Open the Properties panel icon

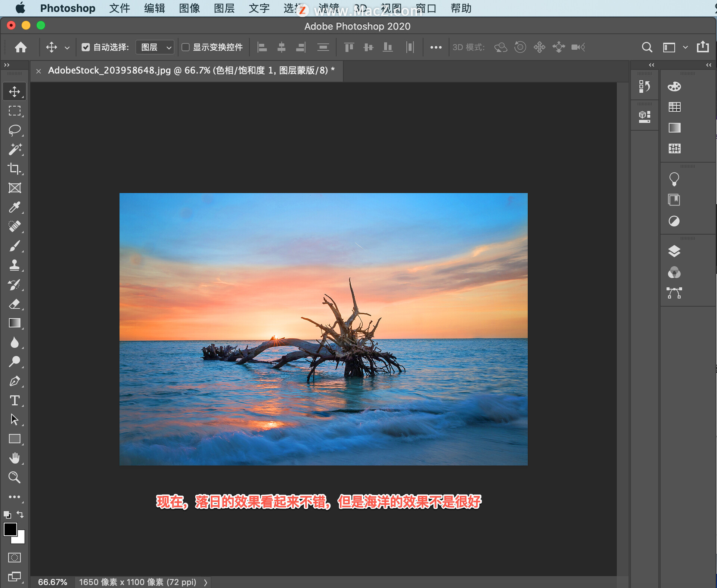coord(644,117)
